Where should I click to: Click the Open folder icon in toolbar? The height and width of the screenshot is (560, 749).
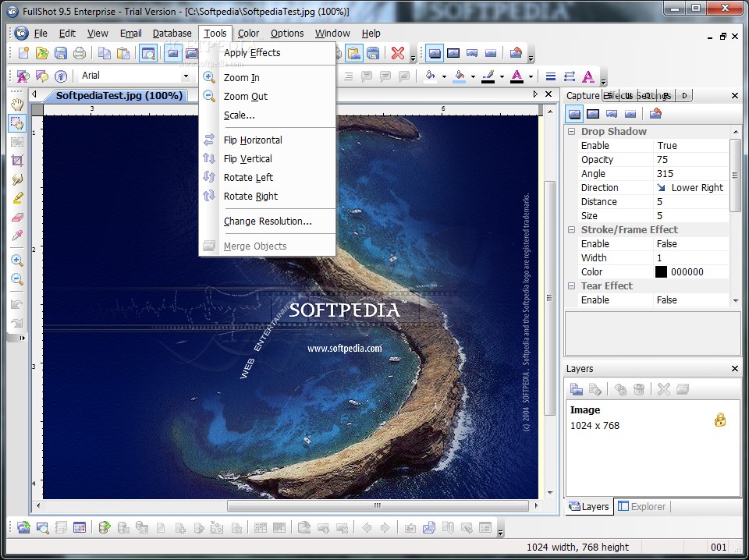click(42, 53)
